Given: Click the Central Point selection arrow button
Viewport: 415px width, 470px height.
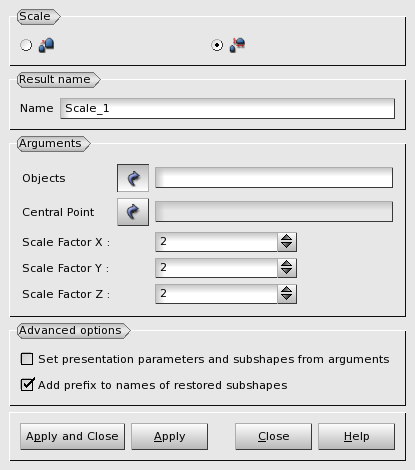Looking at the screenshot, I should (x=133, y=212).
